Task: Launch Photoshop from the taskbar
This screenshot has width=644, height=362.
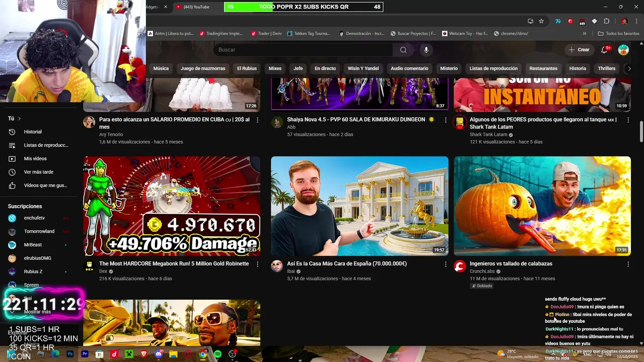Action: pyautogui.click(x=70, y=354)
